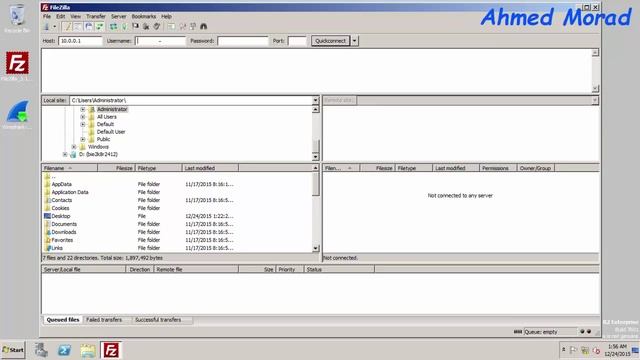Select the Desktop file row

point(177,216)
